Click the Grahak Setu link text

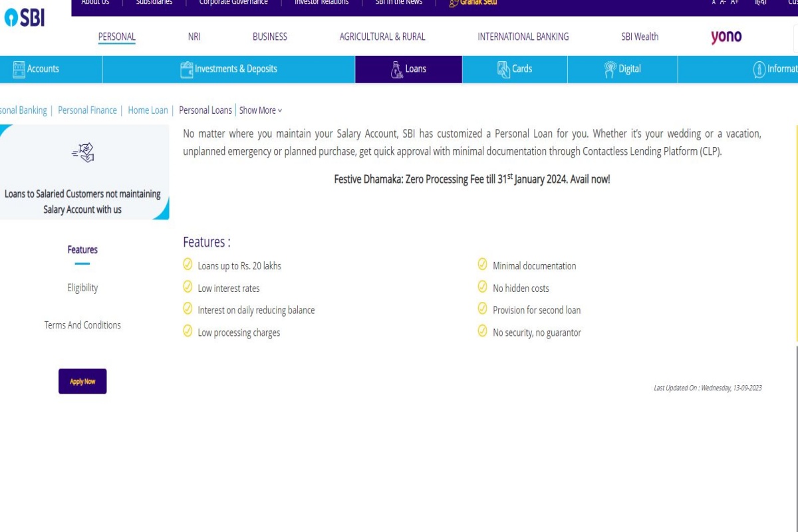479,3
